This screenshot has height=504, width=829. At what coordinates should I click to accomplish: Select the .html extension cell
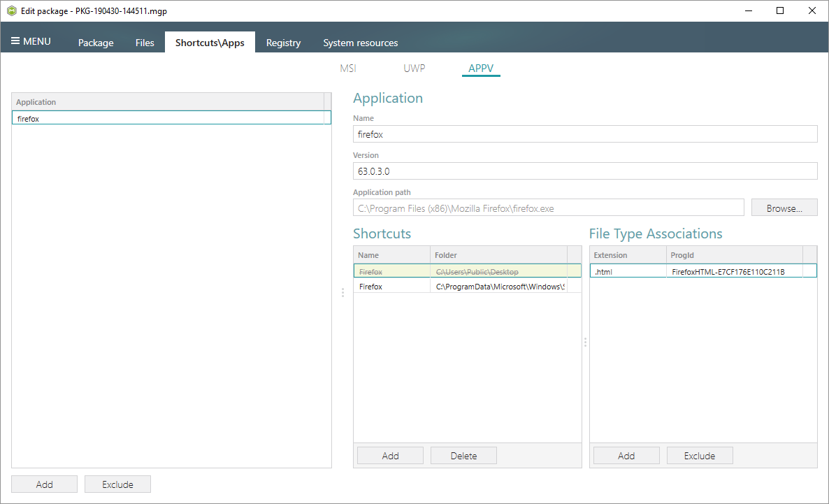click(628, 271)
